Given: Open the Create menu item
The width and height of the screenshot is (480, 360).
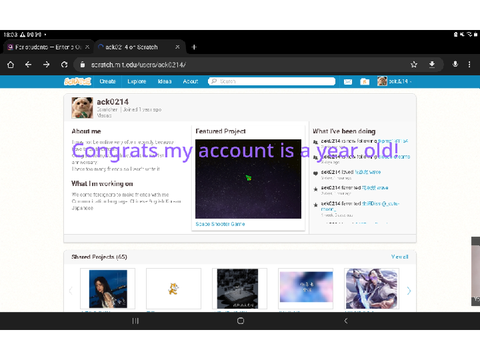Looking at the screenshot, I should tap(107, 81).
